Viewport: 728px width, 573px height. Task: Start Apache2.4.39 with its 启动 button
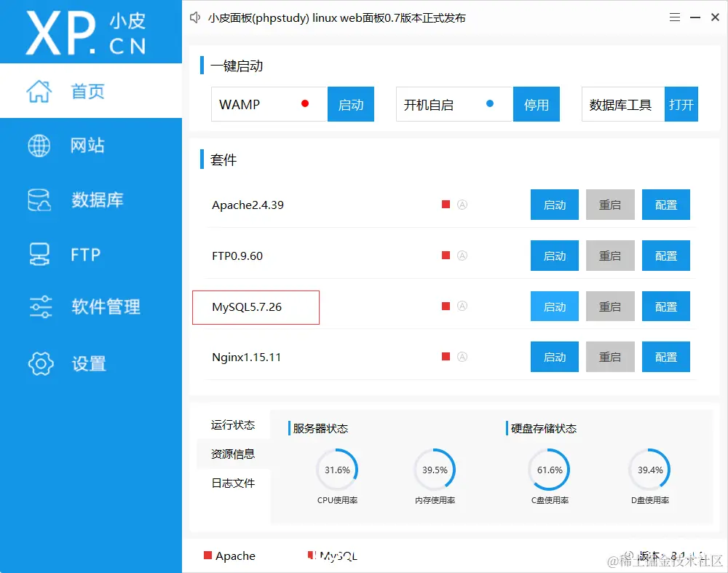554,205
